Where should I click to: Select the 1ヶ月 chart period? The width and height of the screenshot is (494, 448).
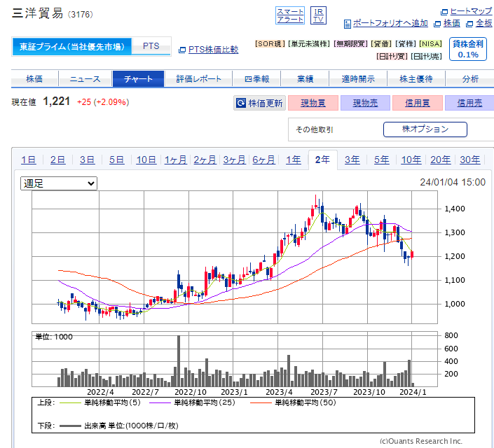[x=175, y=160]
